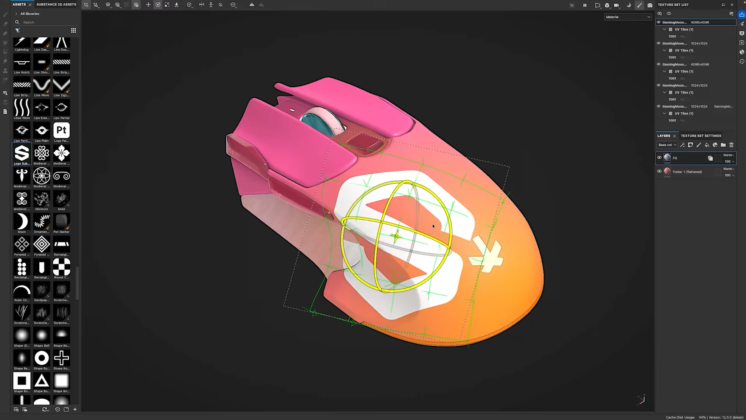746x420 pixels.
Task: Add a paint layer with brush icon
Action: 698,145
